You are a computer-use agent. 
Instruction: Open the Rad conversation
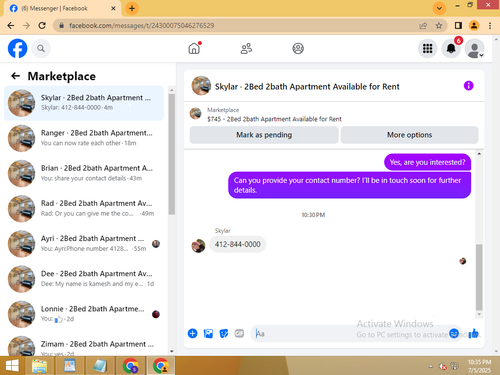coord(84,208)
